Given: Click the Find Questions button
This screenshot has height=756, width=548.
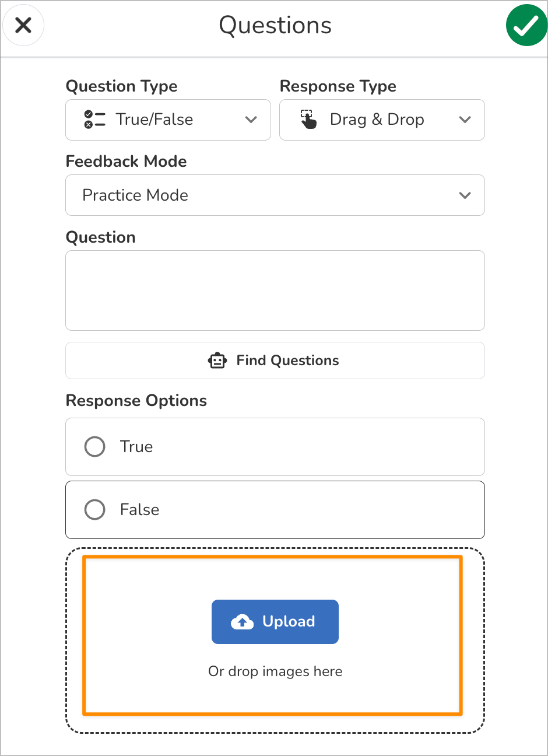Looking at the screenshot, I should coord(275,360).
